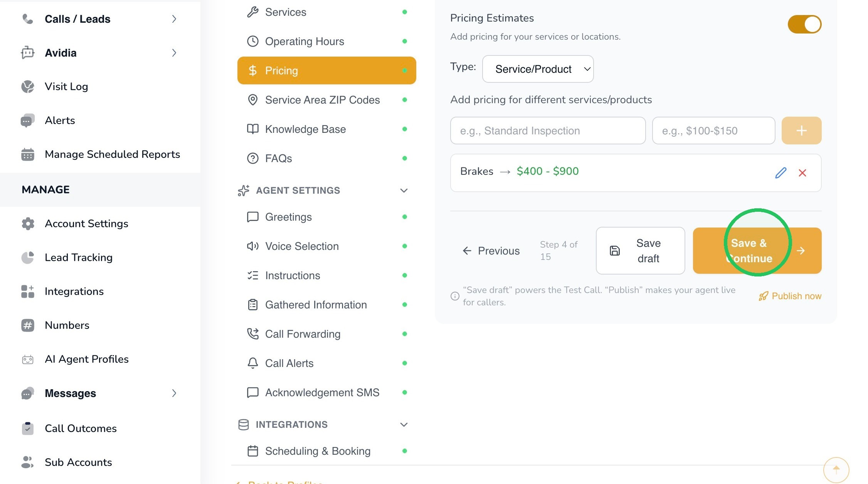Open the Type Service/Product dropdown
Image resolution: width=868 pixels, height=484 pixels.
coord(538,69)
